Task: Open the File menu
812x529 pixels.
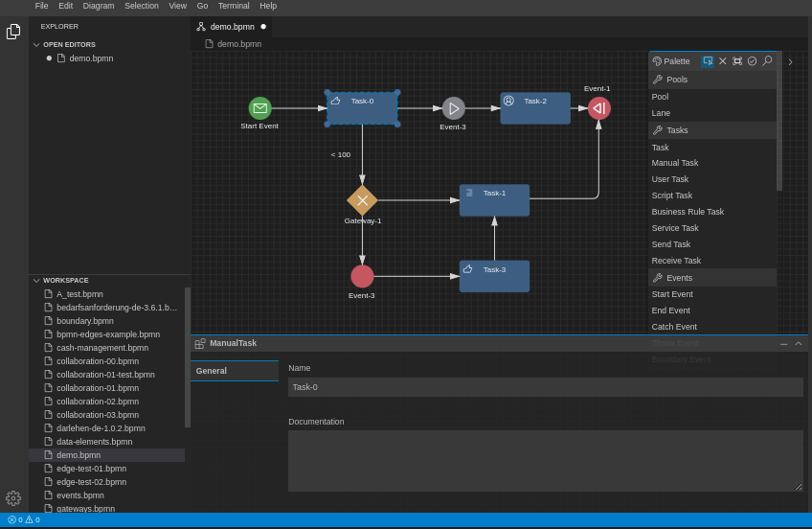Action: (x=41, y=6)
